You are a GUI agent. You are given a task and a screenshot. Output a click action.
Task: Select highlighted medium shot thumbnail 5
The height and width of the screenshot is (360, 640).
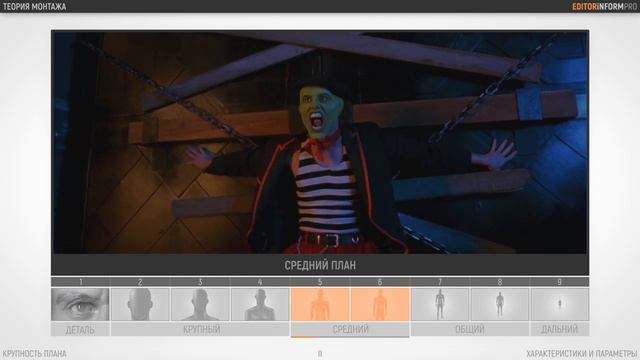click(320, 304)
